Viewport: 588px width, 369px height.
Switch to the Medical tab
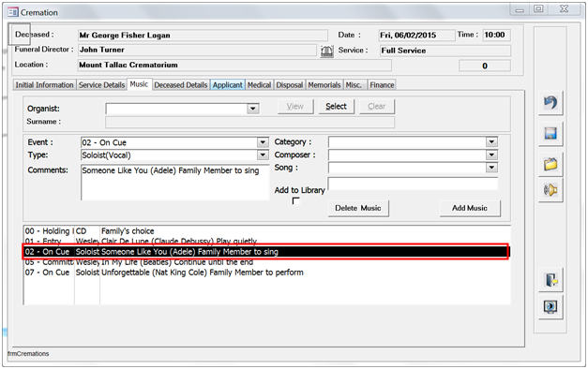click(x=259, y=85)
